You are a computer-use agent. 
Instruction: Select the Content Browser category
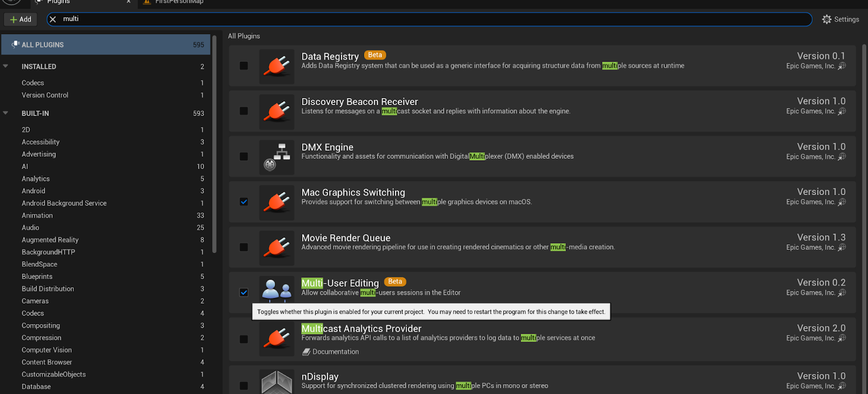pyautogui.click(x=106, y=362)
